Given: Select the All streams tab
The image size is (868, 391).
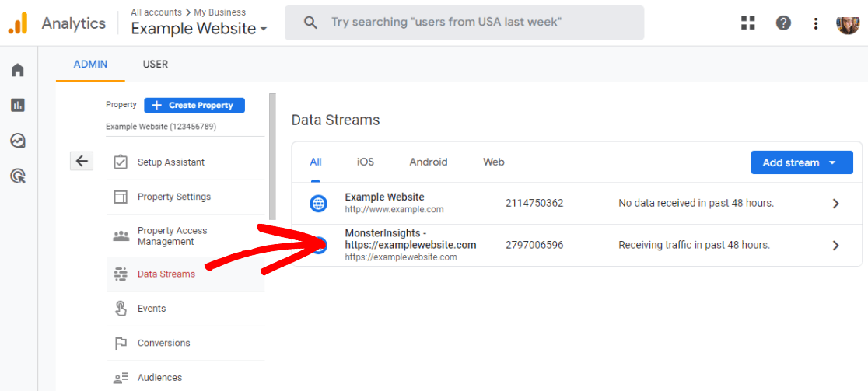Looking at the screenshot, I should click(316, 162).
